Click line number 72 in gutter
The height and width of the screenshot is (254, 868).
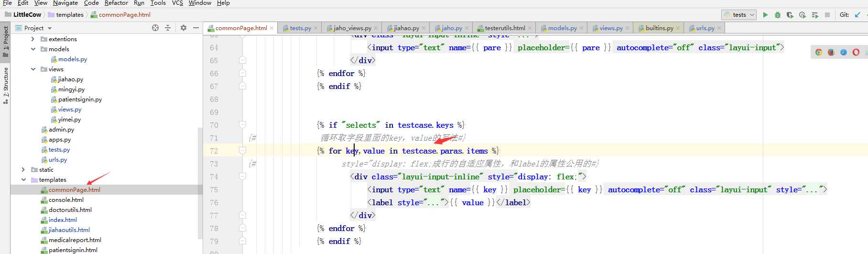(214, 151)
